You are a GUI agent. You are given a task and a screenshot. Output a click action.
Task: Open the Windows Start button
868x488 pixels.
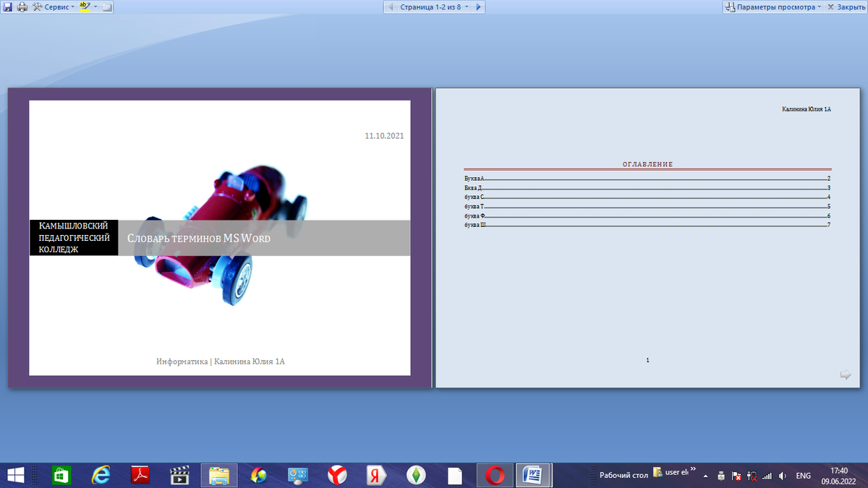(x=16, y=475)
